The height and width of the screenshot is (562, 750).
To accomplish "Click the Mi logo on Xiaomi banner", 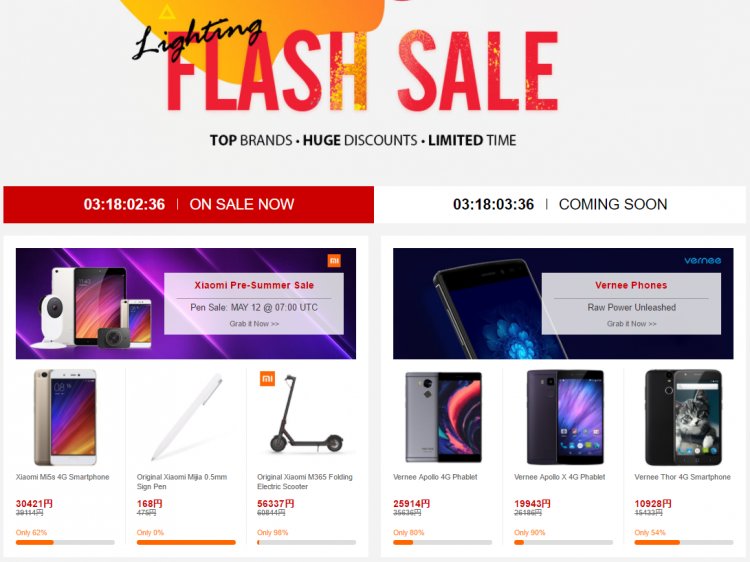I will pos(334,261).
